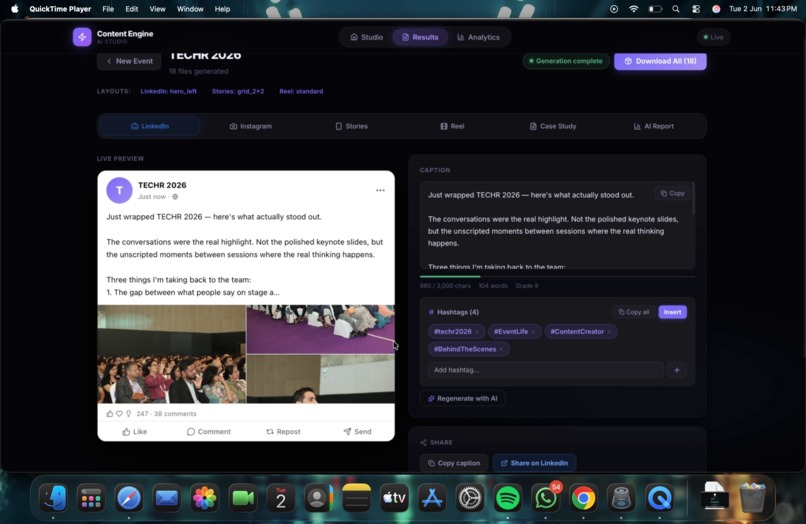806x524 pixels.
Task: Click the character count progress bar
Action: (557, 277)
